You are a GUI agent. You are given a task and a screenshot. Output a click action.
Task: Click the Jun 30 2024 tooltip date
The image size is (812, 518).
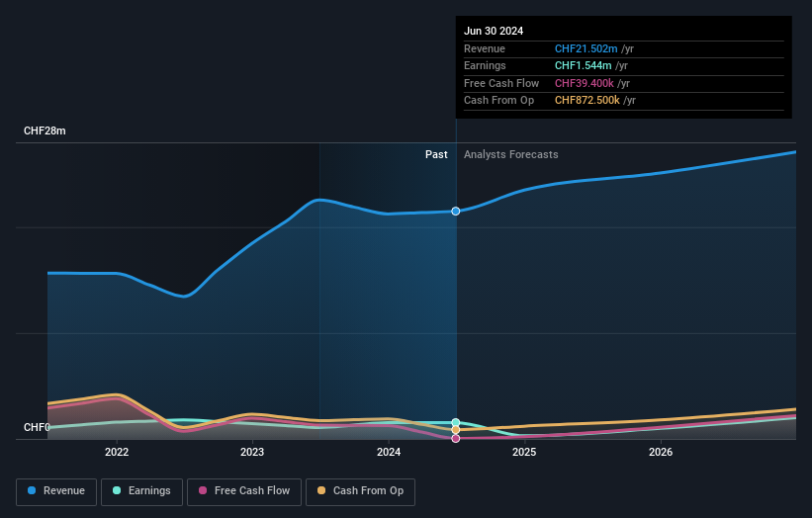[494, 31]
